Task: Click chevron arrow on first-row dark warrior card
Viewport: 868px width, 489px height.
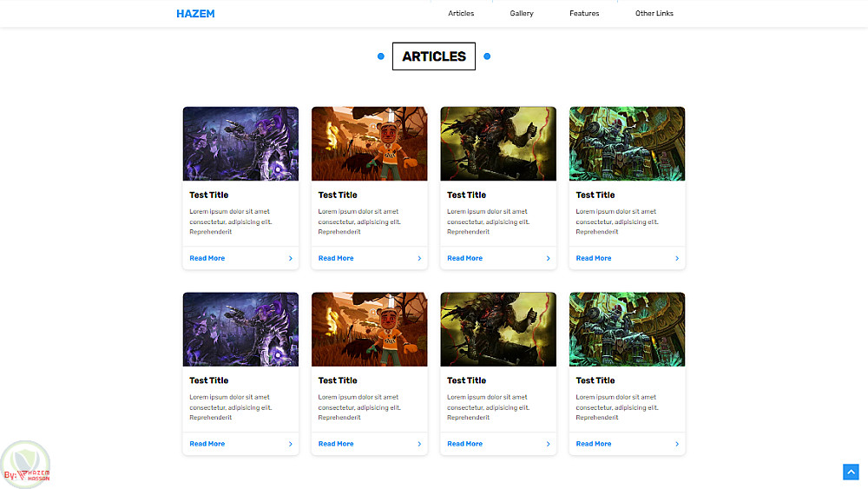Action: [549, 258]
